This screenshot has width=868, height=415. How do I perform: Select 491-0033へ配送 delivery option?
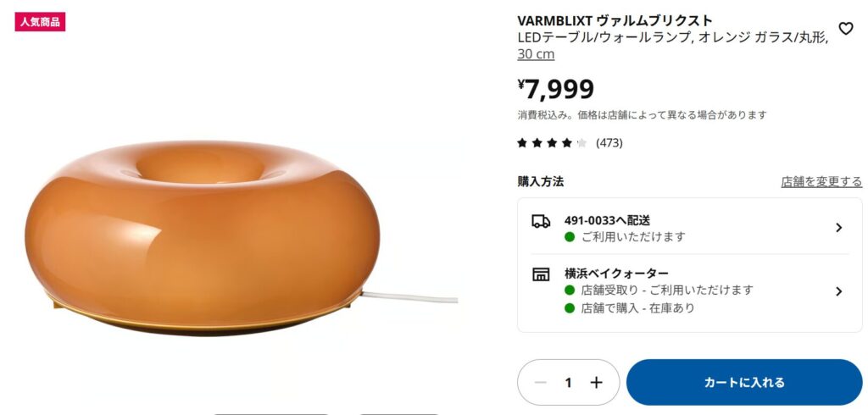click(690, 228)
